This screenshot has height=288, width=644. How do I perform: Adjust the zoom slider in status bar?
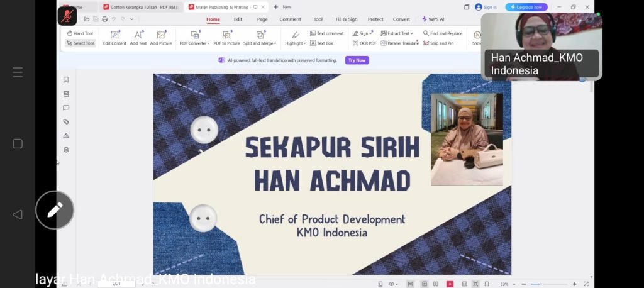coord(536,284)
